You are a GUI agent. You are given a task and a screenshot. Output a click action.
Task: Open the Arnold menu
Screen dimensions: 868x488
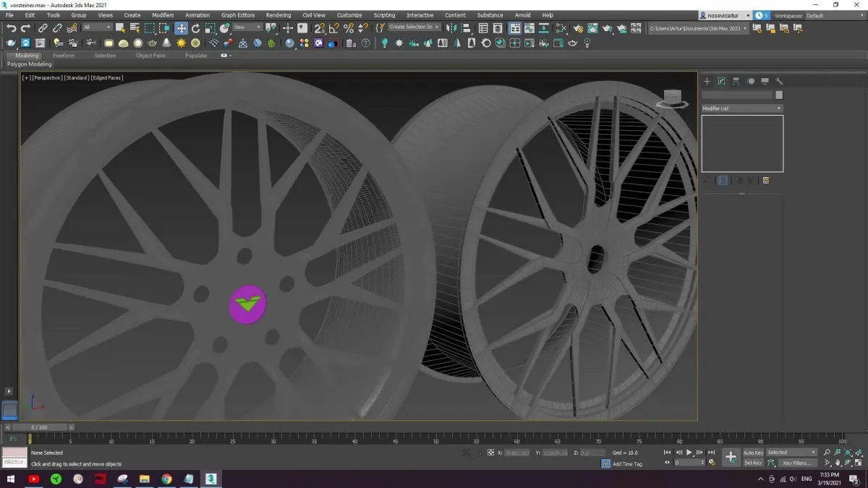(523, 15)
